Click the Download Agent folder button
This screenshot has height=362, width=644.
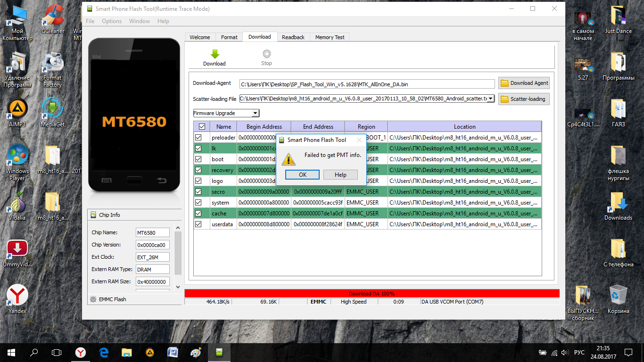click(524, 83)
